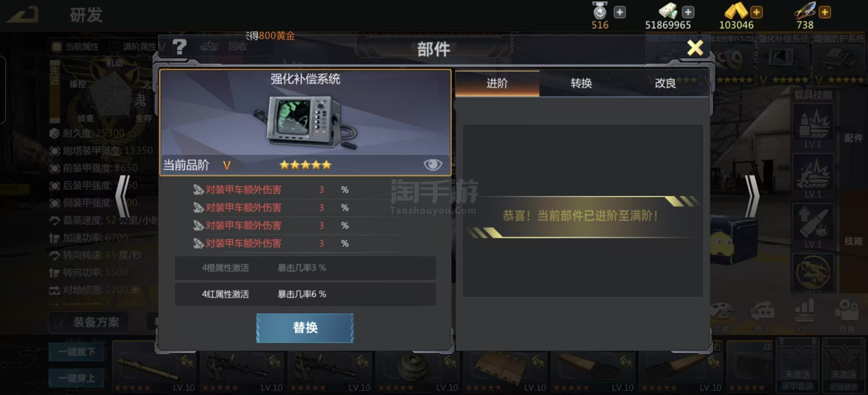
Task: Close the 部件 dialog with the X
Action: [695, 48]
